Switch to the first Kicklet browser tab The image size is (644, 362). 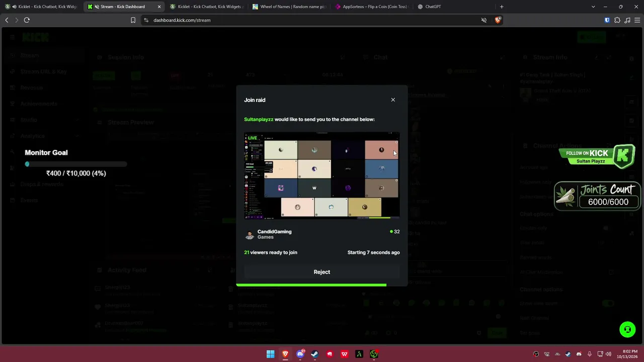point(41,7)
